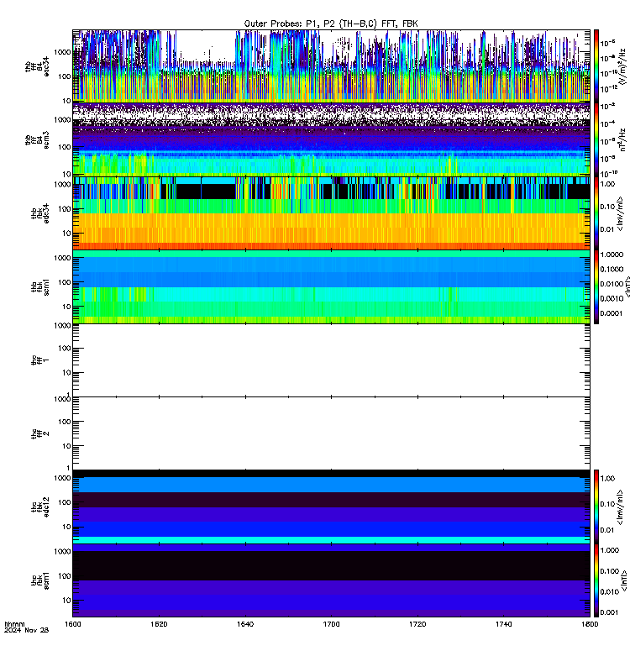Click the '0.0001' tick on thb fbk scm1 color bar
Image resolution: width=630 pixels, height=672 pixels.
click(611, 313)
